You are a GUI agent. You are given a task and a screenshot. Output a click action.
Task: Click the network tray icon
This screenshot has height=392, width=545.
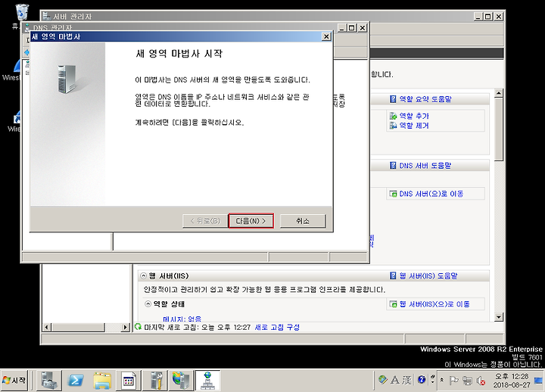click(x=468, y=381)
